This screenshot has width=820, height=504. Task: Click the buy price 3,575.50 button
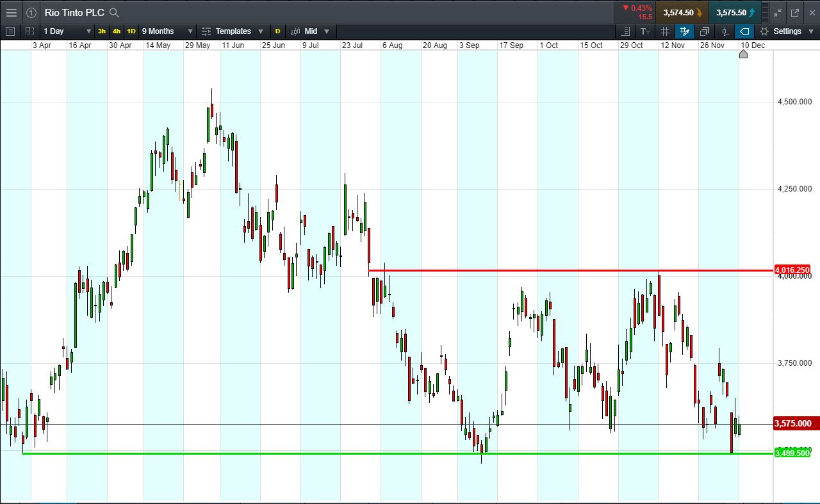click(735, 12)
